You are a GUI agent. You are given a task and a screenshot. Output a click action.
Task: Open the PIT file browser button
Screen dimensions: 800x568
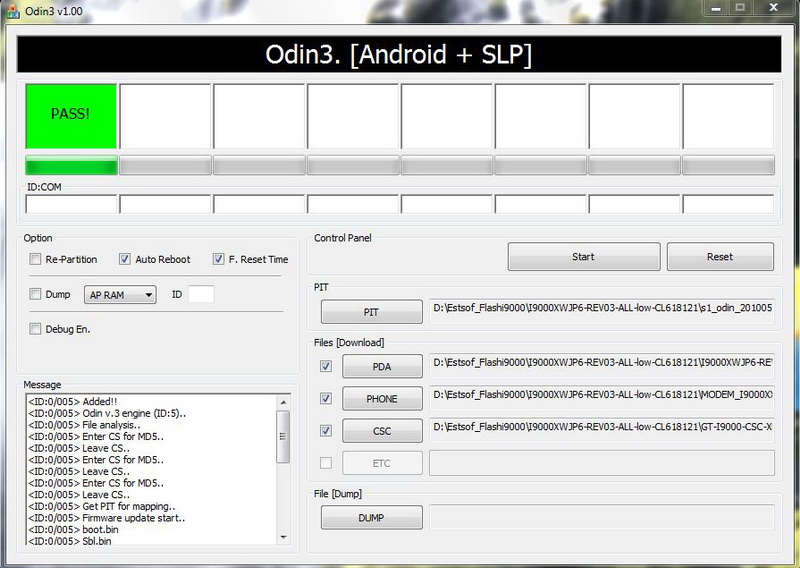pyautogui.click(x=371, y=312)
